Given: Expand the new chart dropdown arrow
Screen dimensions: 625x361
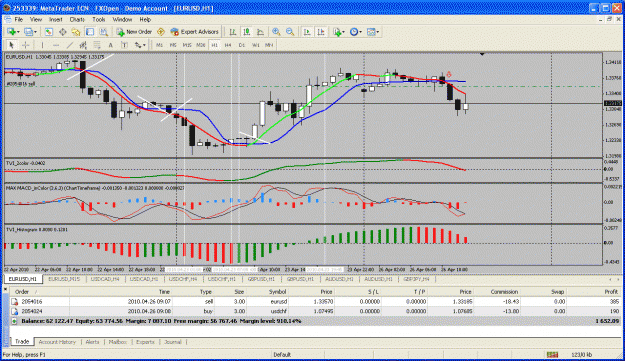Looking at the screenshot, I should point(18,32).
